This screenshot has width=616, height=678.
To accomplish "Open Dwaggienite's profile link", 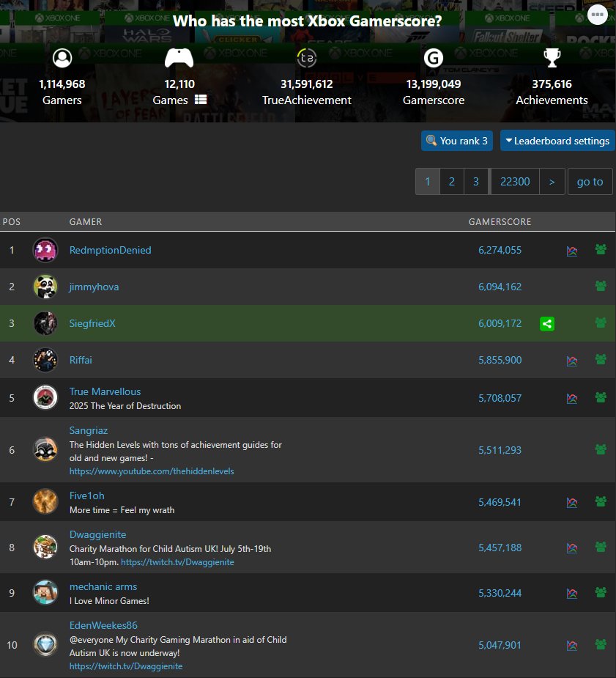I will (97, 535).
